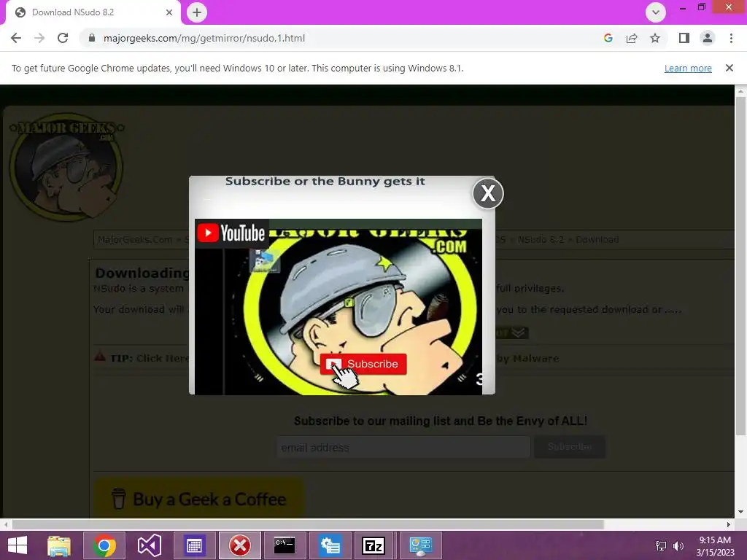Image resolution: width=747 pixels, height=560 pixels.
Task: Open Visual Studio from the taskbar
Action: coord(149,545)
